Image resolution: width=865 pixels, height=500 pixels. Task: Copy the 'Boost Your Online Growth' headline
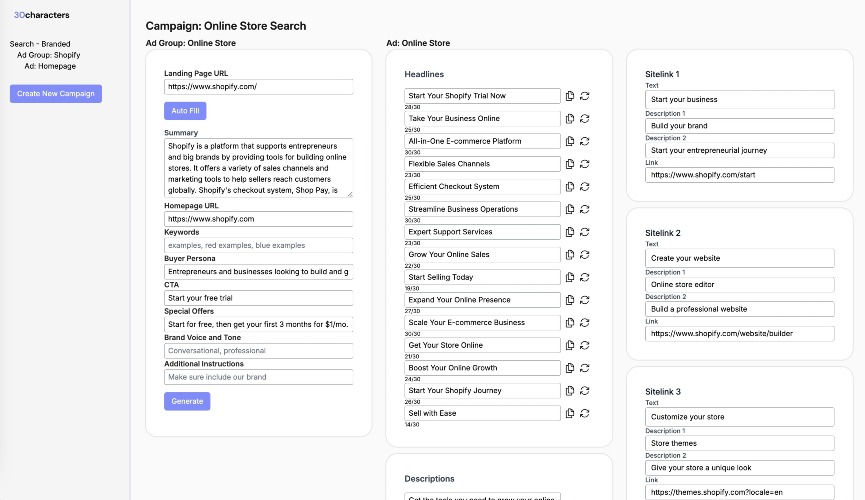point(570,368)
